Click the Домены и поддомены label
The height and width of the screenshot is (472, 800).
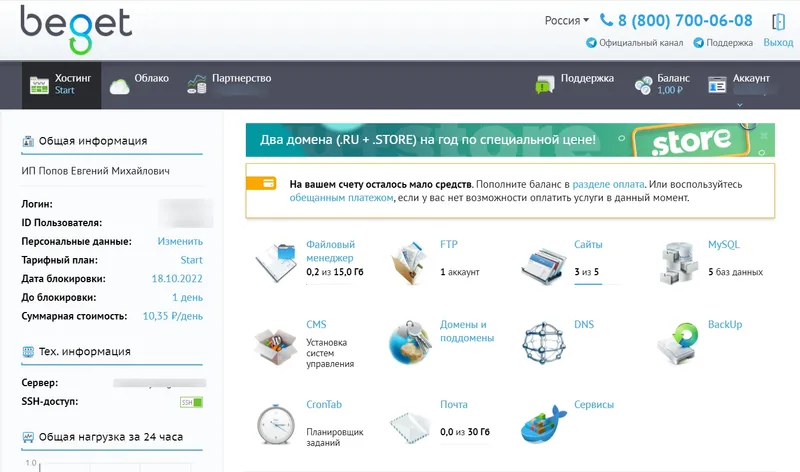(x=467, y=331)
